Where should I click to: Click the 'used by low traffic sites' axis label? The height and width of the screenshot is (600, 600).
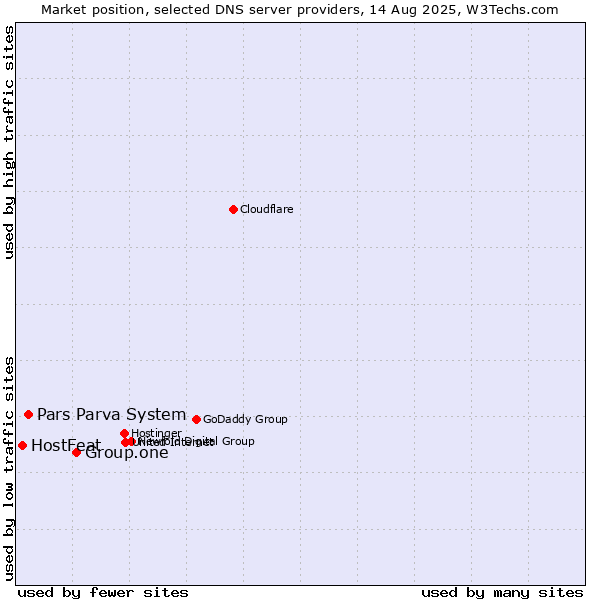coord(9,469)
